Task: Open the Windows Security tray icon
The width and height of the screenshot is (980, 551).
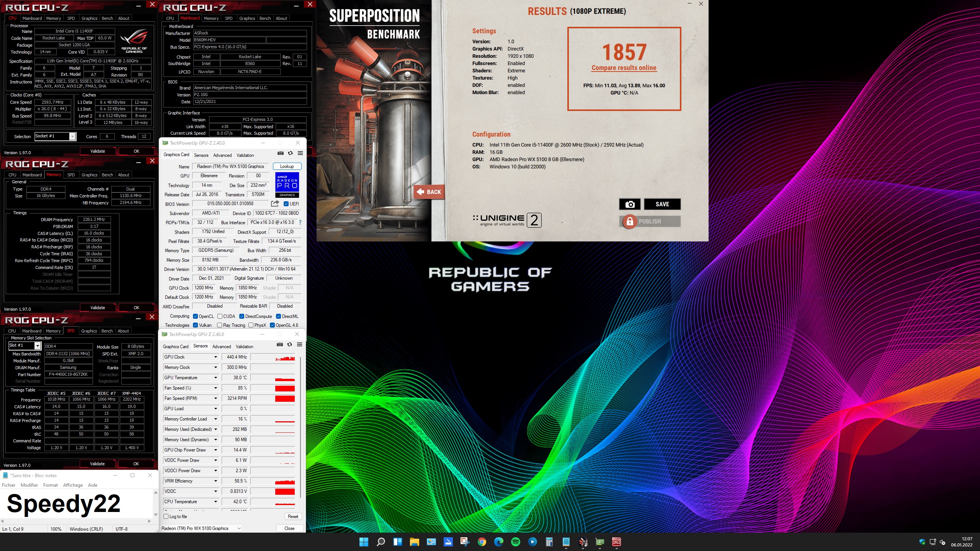Action: point(922,542)
